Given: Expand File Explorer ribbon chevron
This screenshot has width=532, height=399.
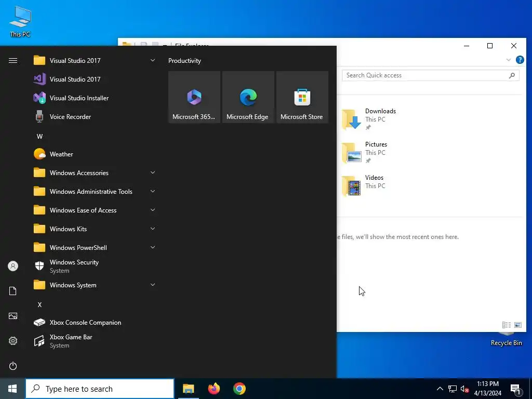Looking at the screenshot, I should [x=508, y=60].
